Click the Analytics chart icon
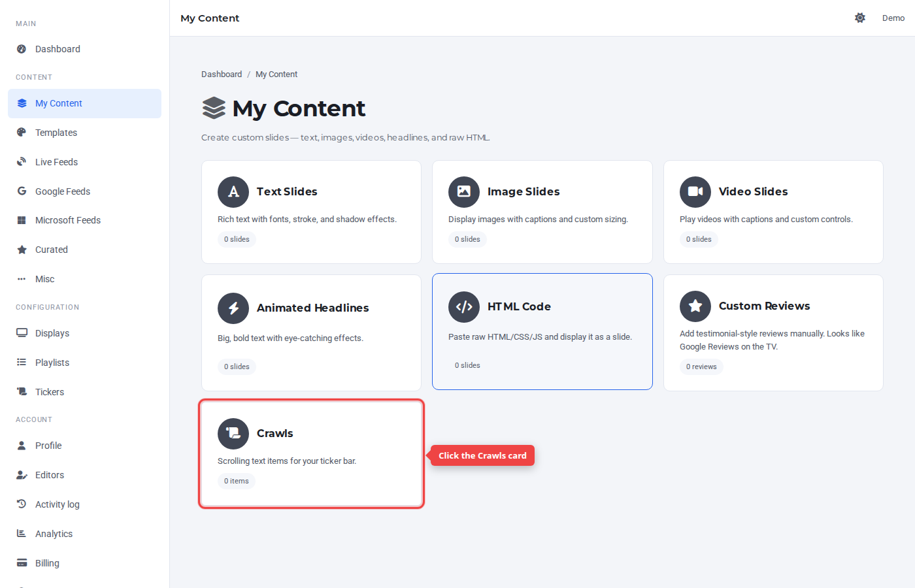 pos(22,533)
